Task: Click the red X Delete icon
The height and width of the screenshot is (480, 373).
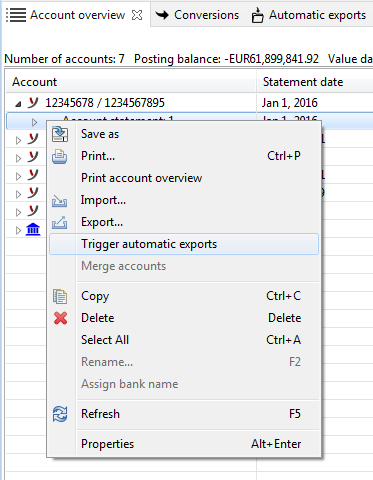Action: pos(60,318)
